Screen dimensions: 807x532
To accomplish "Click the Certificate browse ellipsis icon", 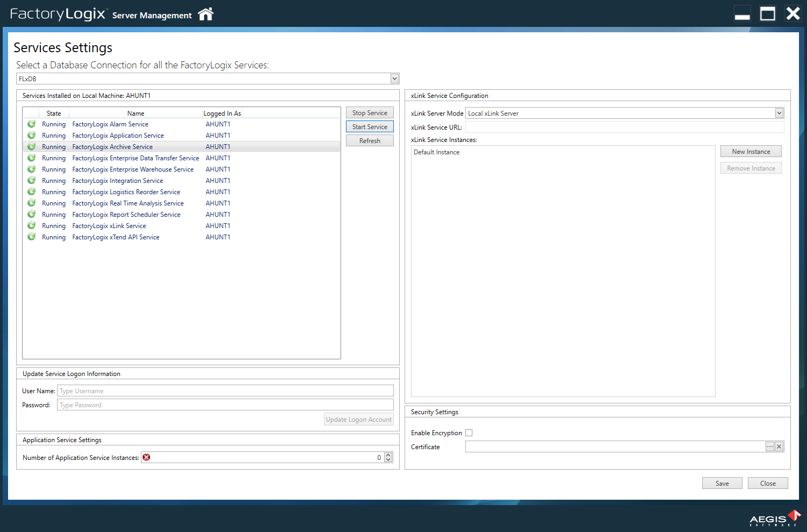I will (770, 446).
